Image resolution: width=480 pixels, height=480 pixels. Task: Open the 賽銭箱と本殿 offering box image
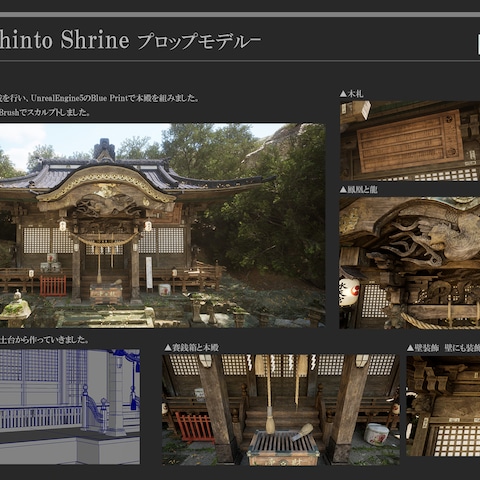[x=281, y=410]
